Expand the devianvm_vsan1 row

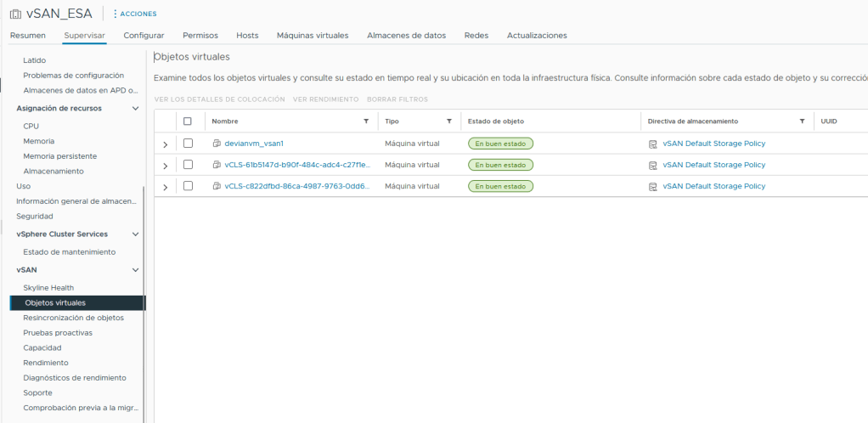[166, 144]
